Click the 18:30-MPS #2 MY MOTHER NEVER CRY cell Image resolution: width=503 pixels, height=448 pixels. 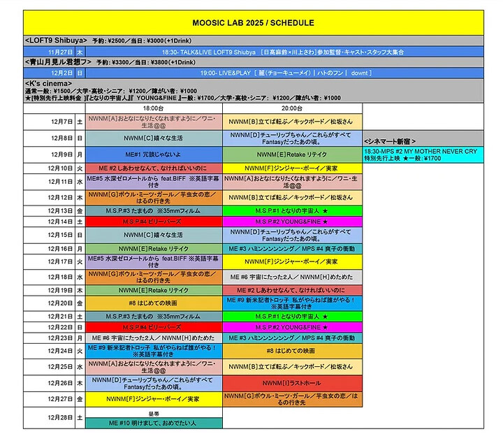tap(423, 154)
